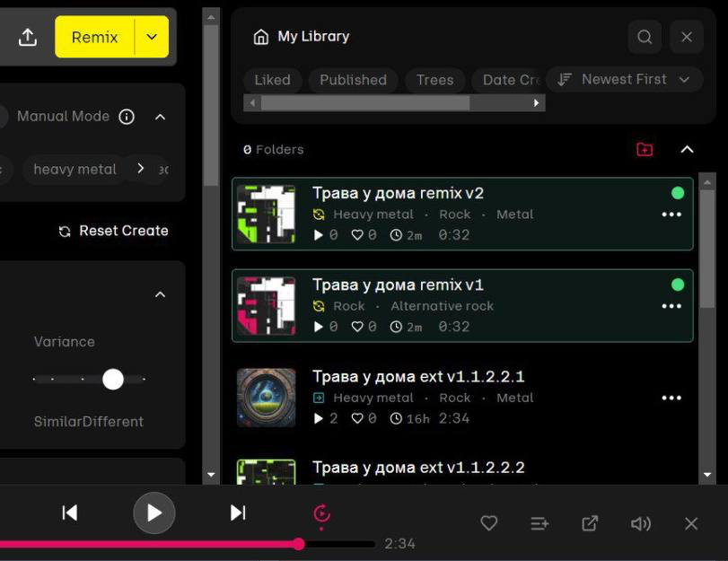Click the library list scrollbar down arrow
This screenshot has width=728, height=561.
(x=707, y=475)
